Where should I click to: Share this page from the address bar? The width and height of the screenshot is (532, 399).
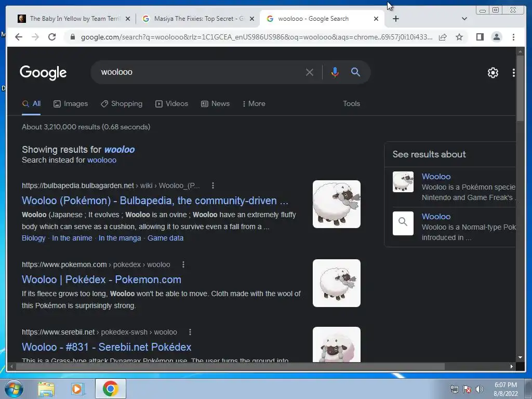[x=443, y=37]
